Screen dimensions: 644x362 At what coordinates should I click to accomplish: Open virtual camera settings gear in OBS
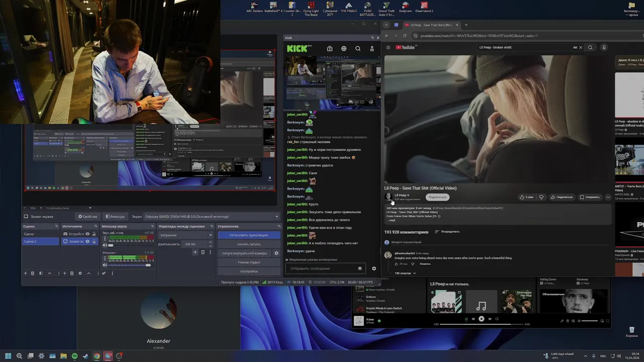pos(276,253)
